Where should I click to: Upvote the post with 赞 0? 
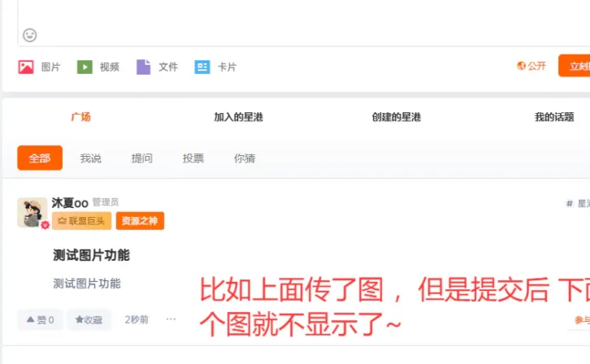click(41, 319)
